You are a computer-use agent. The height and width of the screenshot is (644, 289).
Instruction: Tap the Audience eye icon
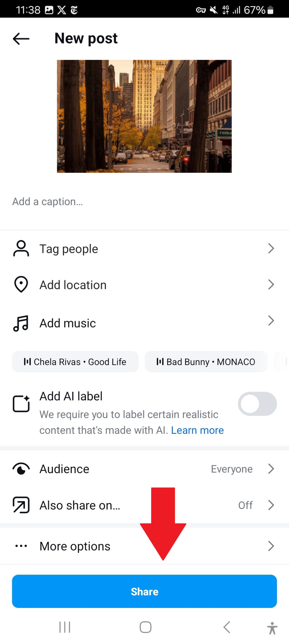tap(21, 469)
